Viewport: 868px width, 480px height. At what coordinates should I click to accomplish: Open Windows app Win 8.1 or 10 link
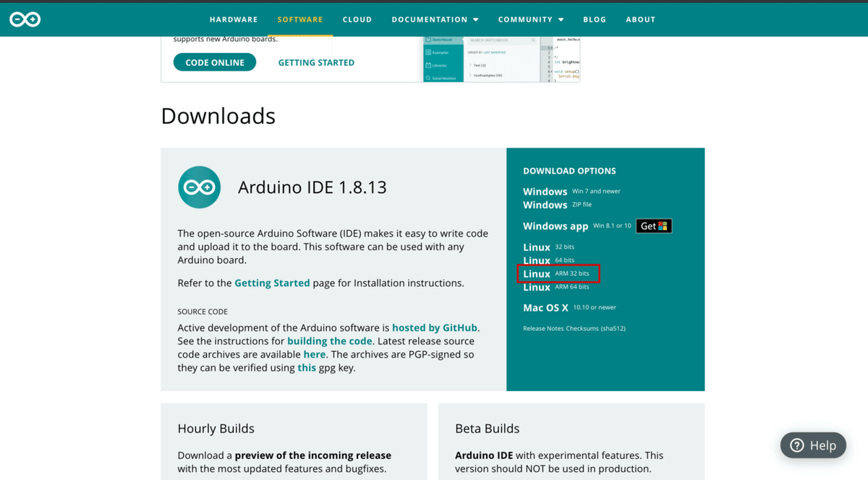tap(577, 226)
